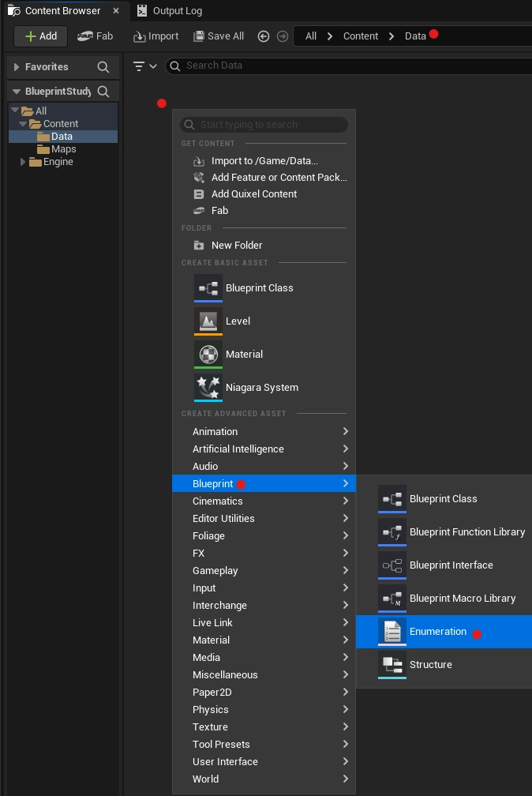
Task: Open the Cinematics submenu
Action: click(264, 501)
